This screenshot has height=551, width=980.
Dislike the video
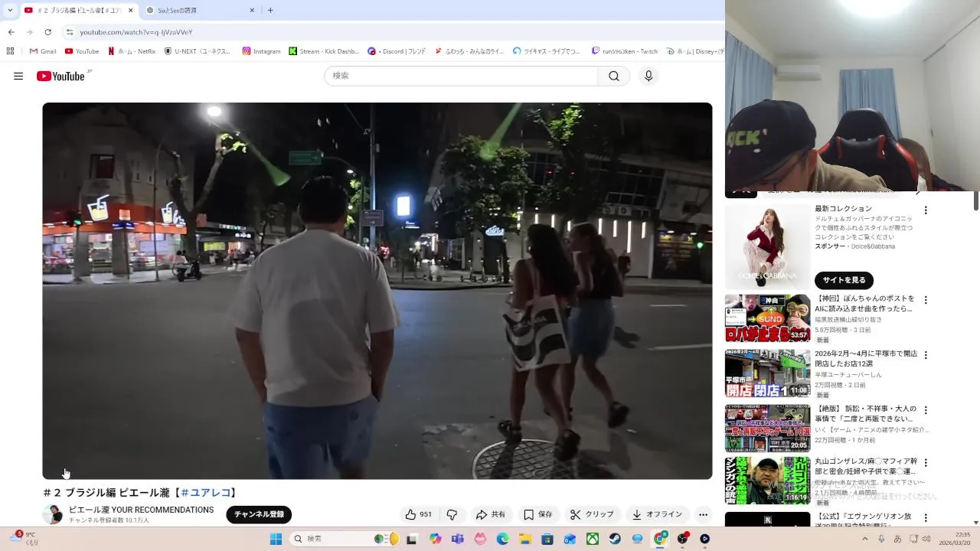tap(452, 514)
